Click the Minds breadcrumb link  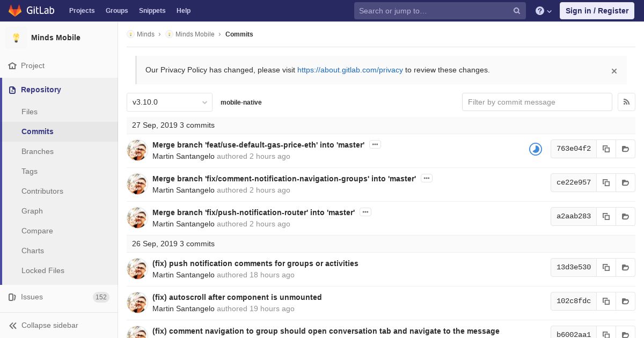145,34
